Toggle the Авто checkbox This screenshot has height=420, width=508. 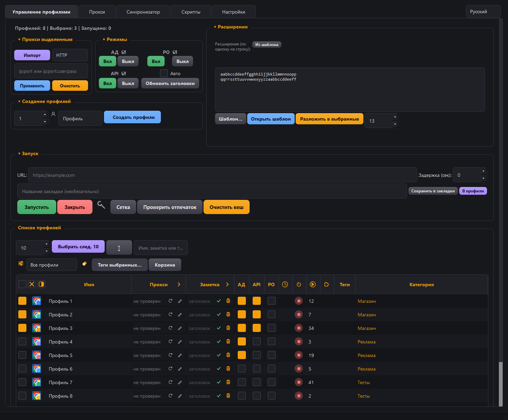tap(164, 73)
